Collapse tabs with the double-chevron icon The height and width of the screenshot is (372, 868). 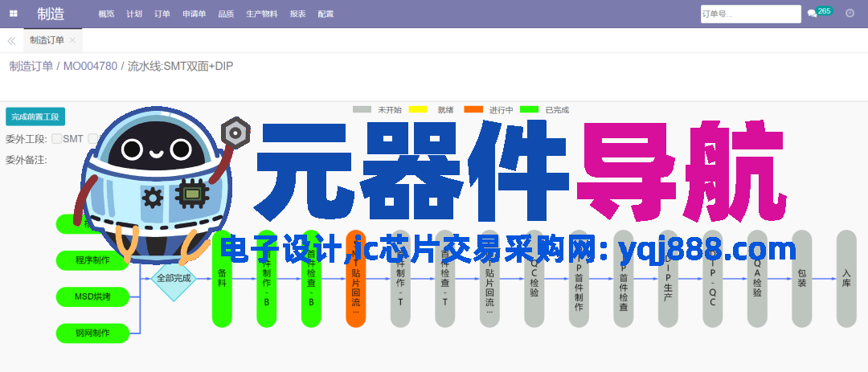click(x=11, y=40)
